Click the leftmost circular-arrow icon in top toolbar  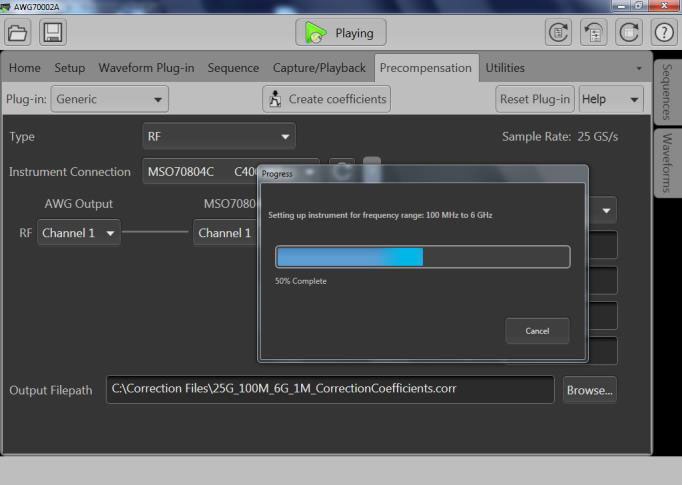coord(558,32)
